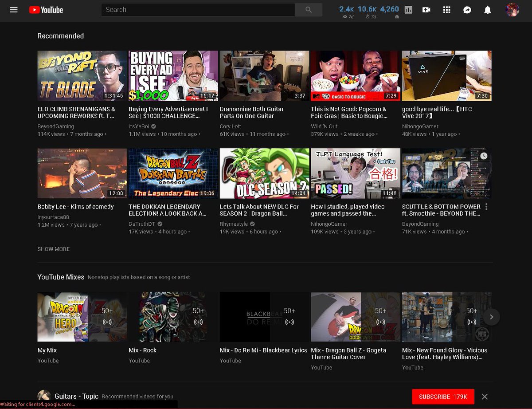Click the YouTube logo
This screenshot has width=532, height=409.
coord(46,10)
